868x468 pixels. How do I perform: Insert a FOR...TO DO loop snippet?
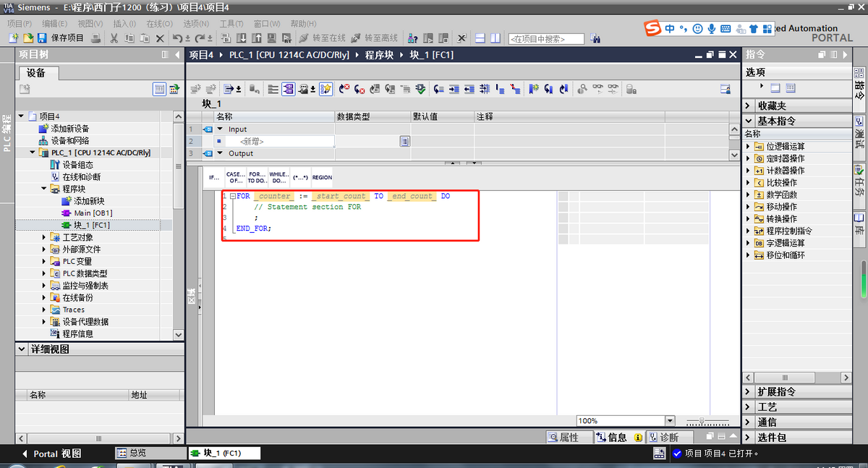[x=257, y=177]
